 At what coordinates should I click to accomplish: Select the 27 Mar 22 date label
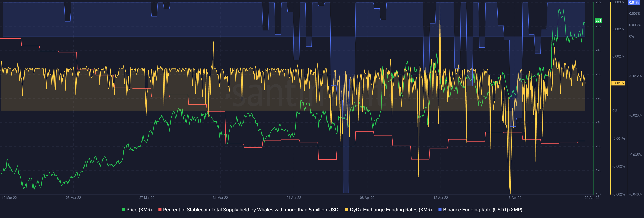coord(147,198)
